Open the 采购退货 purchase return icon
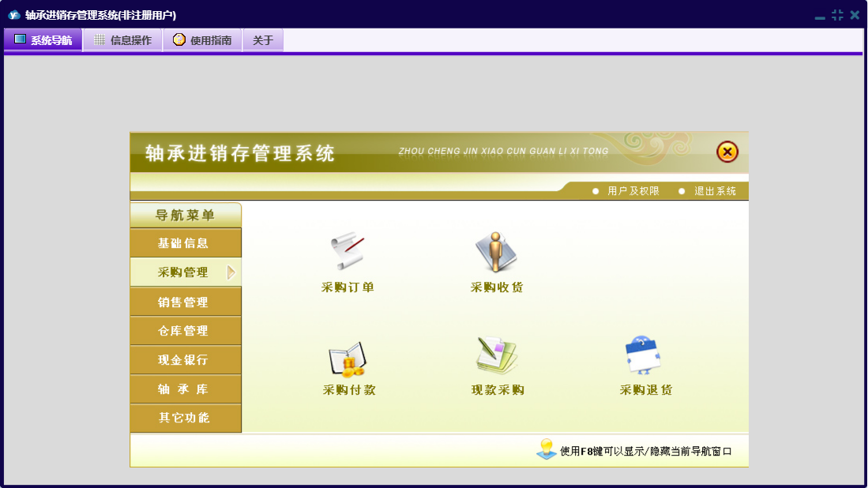The image size is (868, 488). 643,355
